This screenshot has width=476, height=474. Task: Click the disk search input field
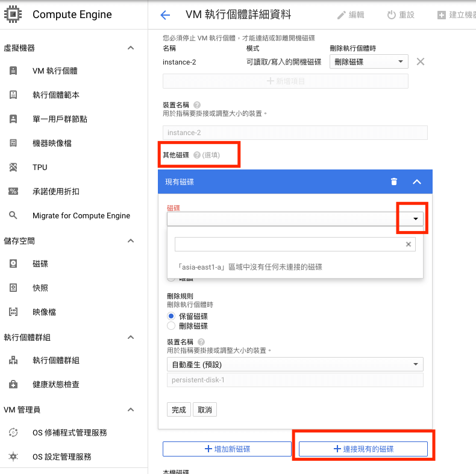pyautogui.click(x=295, y=244)
